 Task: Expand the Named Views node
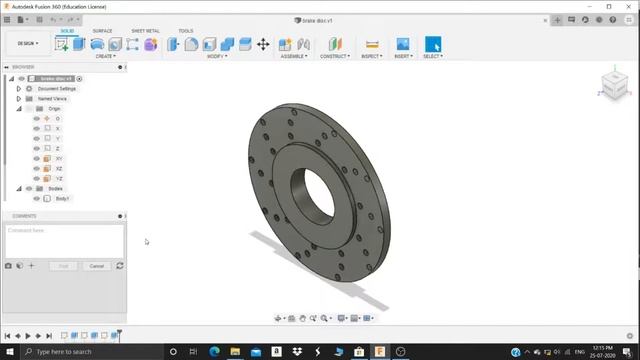[18, 98]
